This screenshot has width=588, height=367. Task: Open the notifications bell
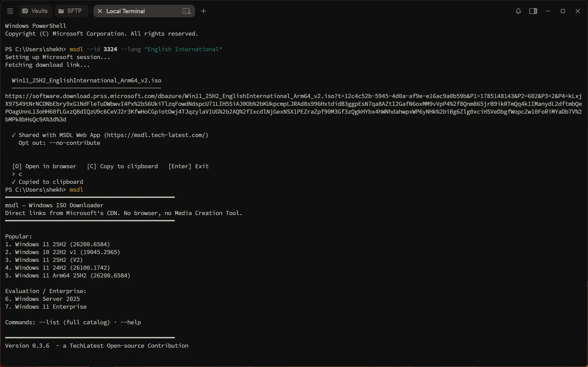(x=518, y=11)
